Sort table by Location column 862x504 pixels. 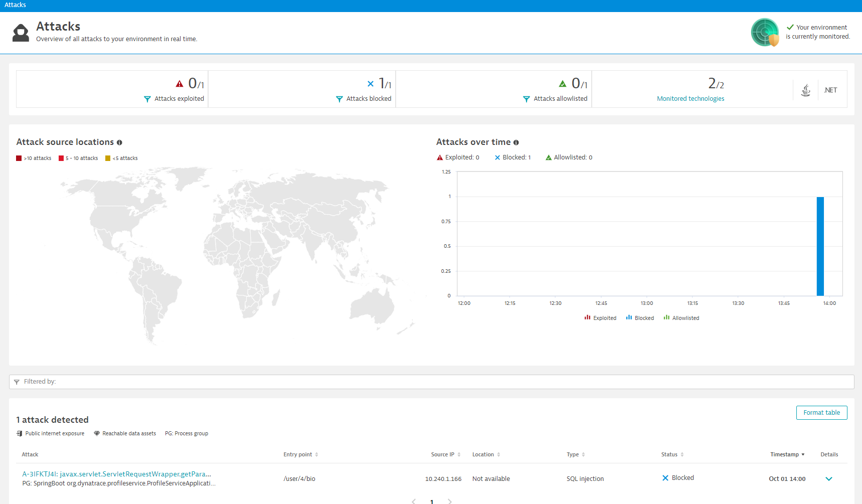click(486, 454)
